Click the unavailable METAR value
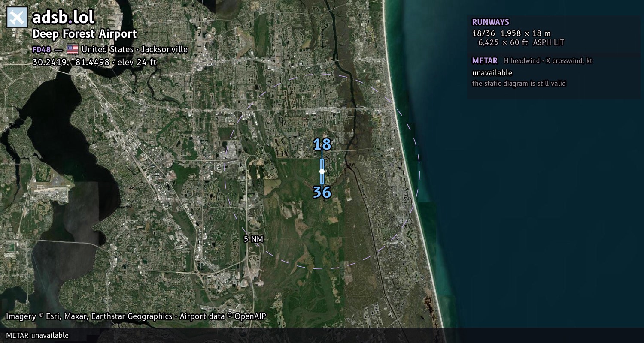Screen dimensions: 644x343 [492, 73]
